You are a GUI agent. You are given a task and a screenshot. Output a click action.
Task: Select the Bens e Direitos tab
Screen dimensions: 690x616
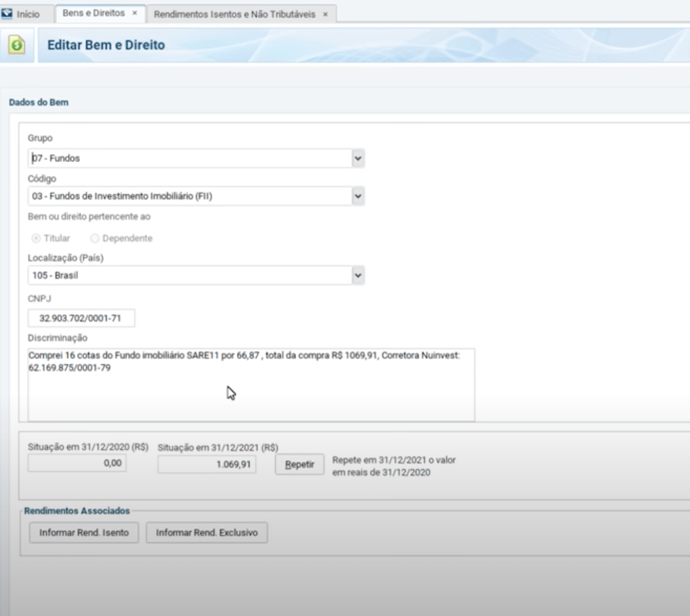(x=93, y=13)
